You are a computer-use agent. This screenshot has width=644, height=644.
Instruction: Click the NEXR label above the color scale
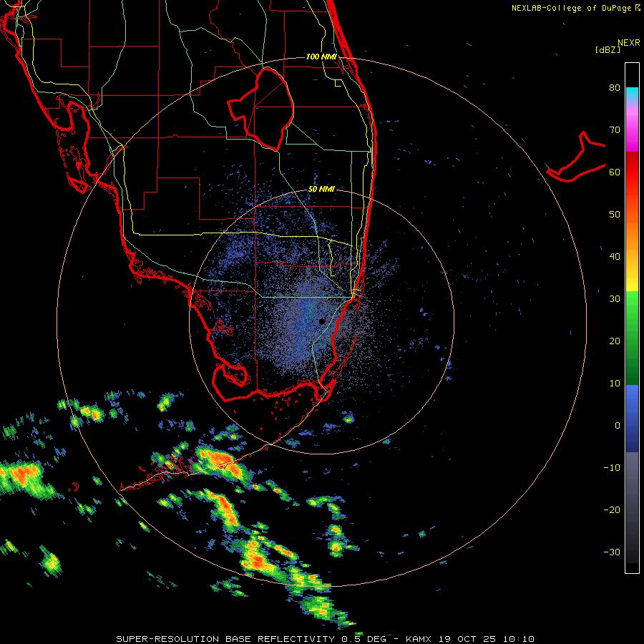pyautogui.click(x=628, y=43)
